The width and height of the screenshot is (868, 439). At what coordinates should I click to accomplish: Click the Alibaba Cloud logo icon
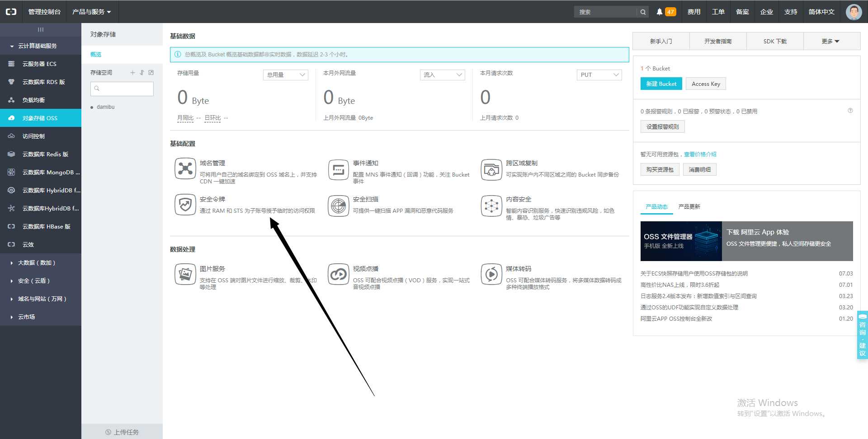pos(11,12)
